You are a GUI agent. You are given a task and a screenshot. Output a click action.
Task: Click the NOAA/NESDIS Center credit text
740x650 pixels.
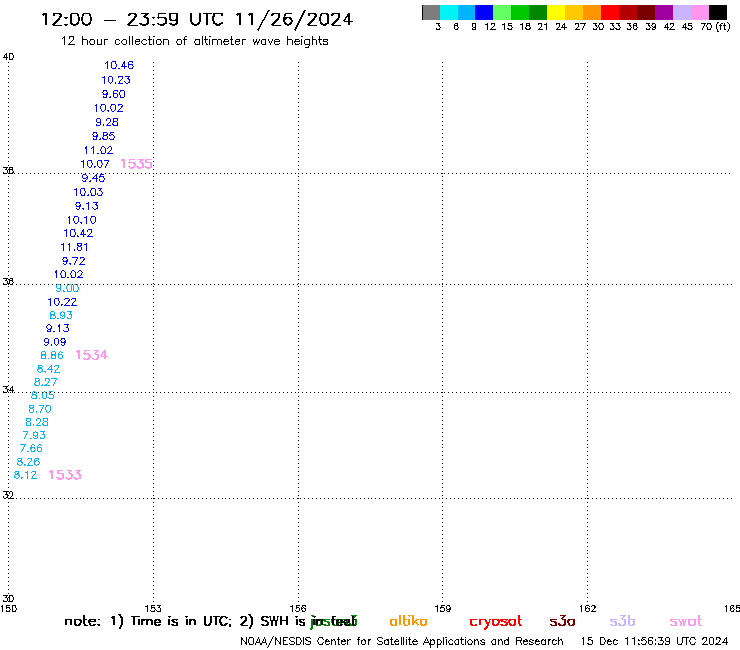click(402, 642)
